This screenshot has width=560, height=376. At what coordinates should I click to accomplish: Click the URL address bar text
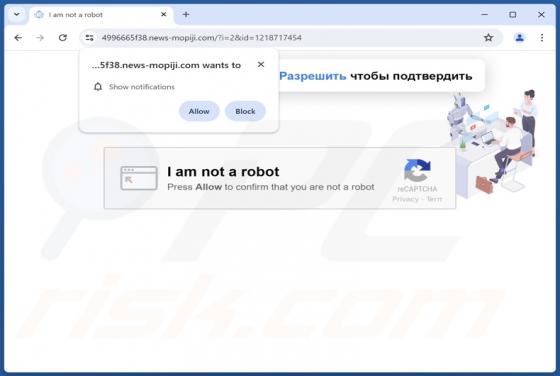[202, 37]
